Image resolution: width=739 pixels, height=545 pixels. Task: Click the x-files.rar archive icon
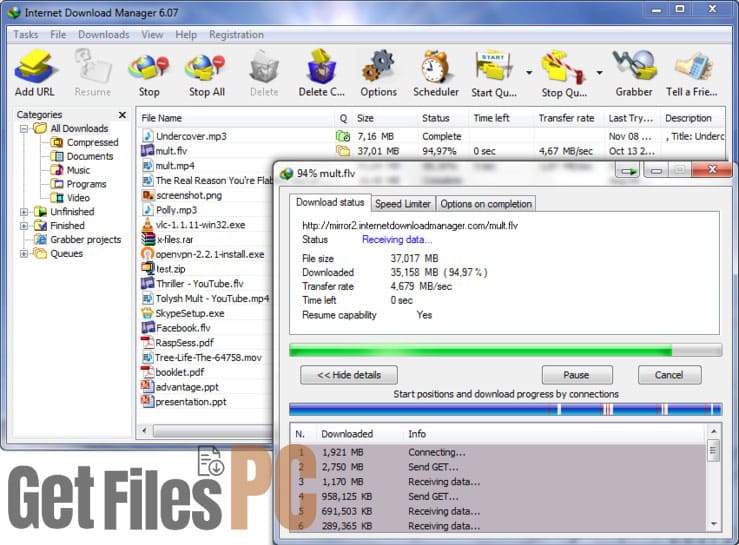pos(148,239)
